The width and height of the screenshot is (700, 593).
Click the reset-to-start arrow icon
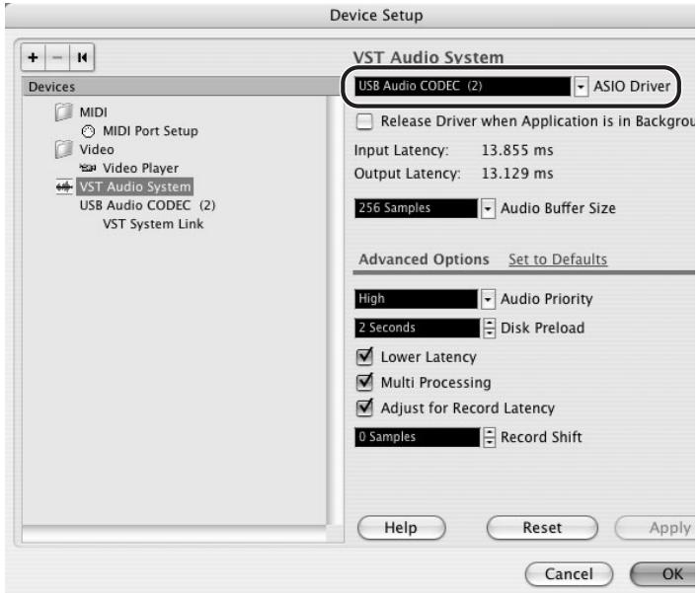[x=82, y=57]
